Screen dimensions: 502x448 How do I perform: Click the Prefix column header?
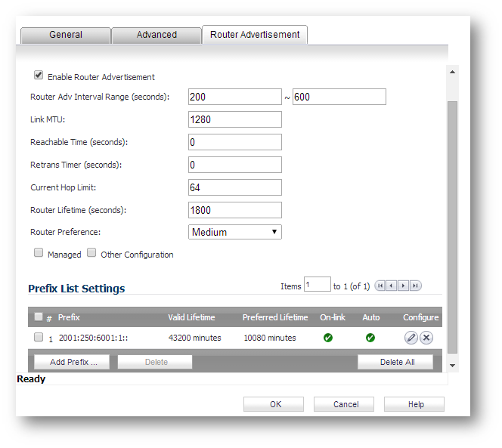point(69,317)
